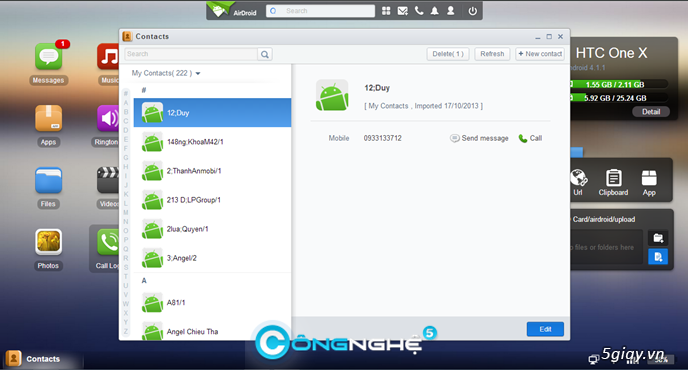Click the blue Edit button
Image resolution: width=688 pixels, height=370 pixels.
point(545,329)
